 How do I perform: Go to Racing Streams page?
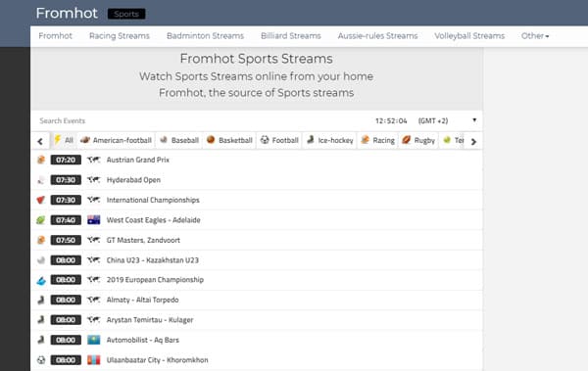click(x=120, y=36)
